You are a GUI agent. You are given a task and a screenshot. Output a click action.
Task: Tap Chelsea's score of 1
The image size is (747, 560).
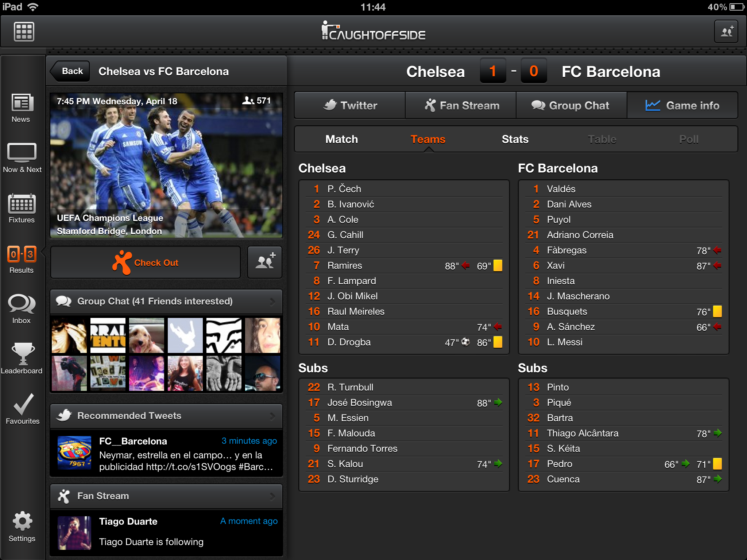pos(493,71)
